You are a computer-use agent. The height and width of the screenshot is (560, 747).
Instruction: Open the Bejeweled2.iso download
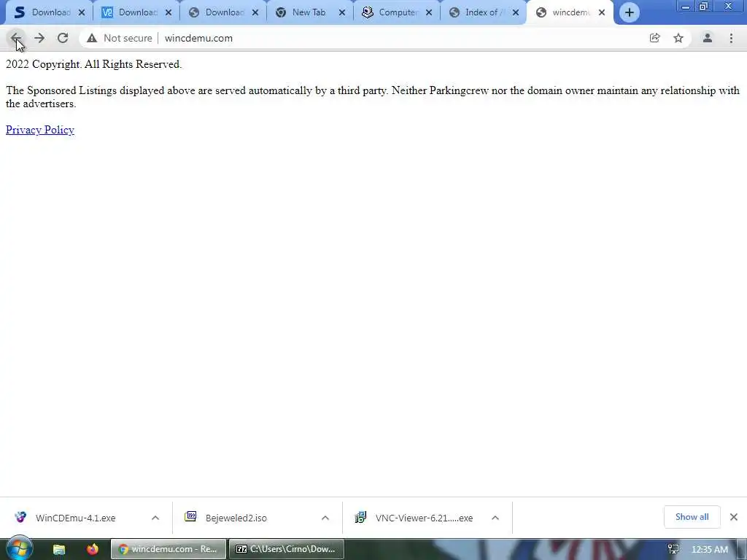[x=236, y=518]
